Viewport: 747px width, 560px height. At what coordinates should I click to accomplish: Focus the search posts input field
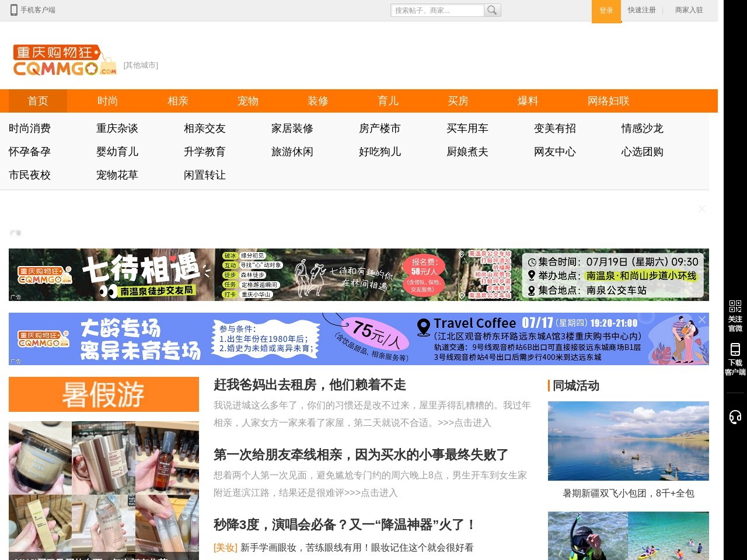pos(437,10)
